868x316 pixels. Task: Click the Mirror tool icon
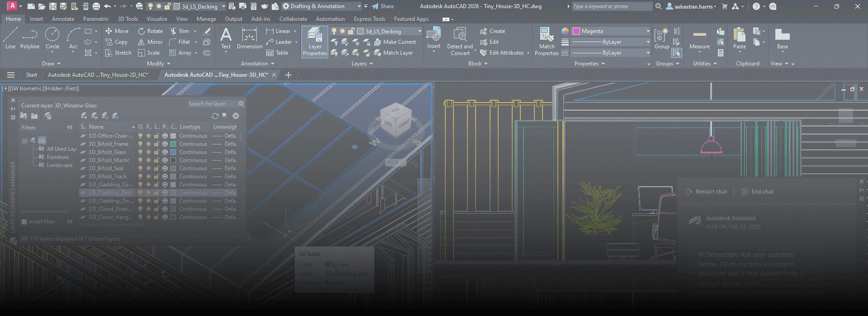(142, 42)
